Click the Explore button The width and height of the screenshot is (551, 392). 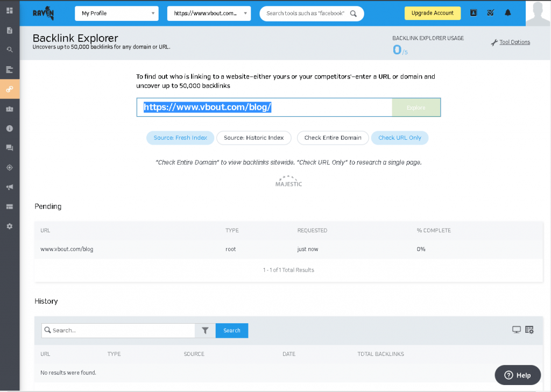(416, 108)
